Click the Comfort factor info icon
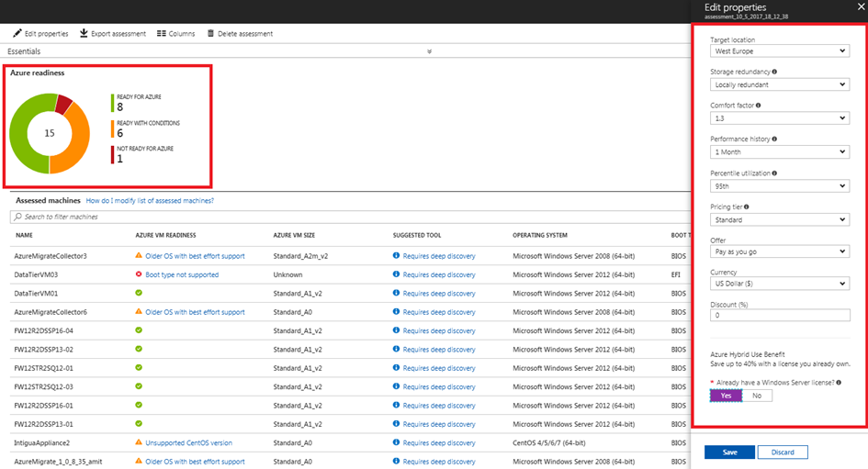 (759, 105)
